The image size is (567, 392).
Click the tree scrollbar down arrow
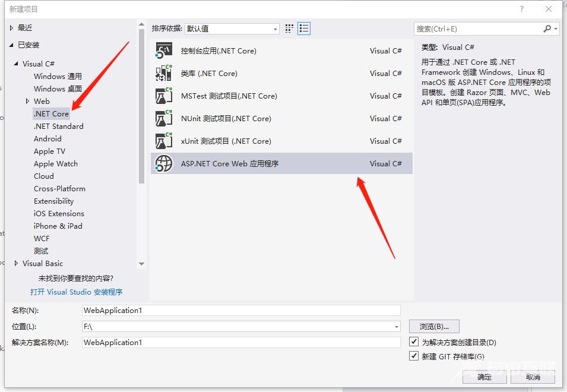(x=141, y=264)
